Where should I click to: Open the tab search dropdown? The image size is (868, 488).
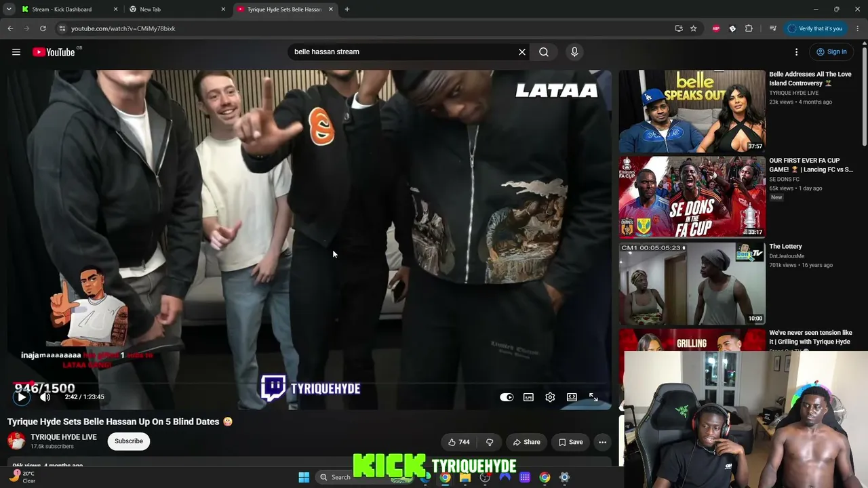9,9
